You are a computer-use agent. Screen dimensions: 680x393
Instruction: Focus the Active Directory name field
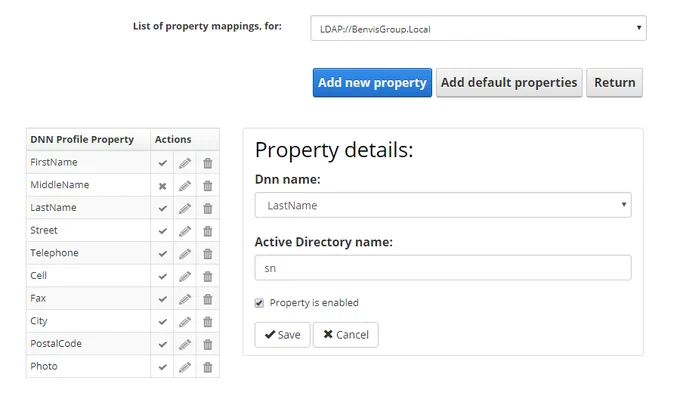[443, 268]
